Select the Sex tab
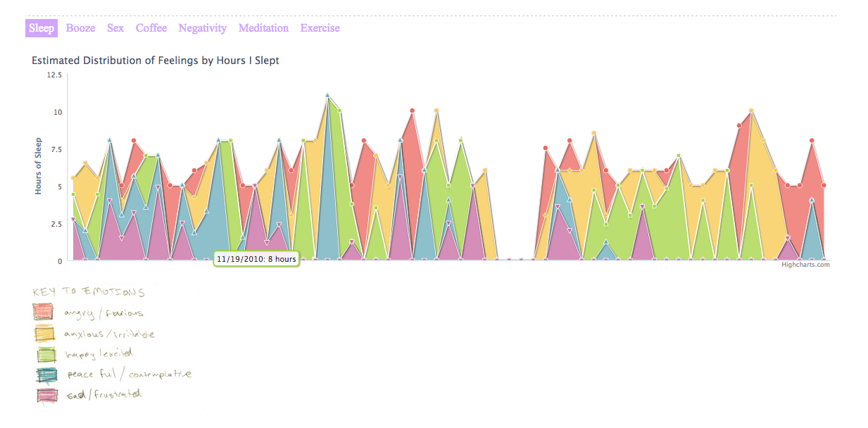Image resolution: width=868 pixels, height=428 pixels. 115,28
